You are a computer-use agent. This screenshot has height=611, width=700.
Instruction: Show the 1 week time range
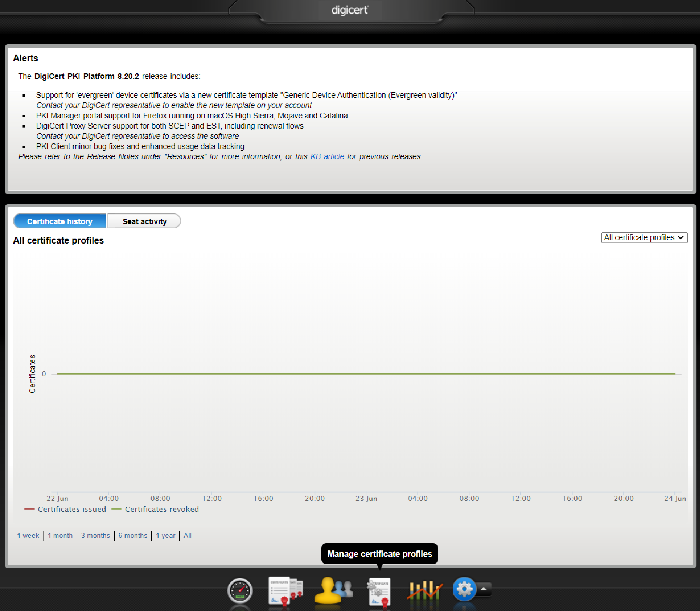pyautogui.click(x=28, y=535)
